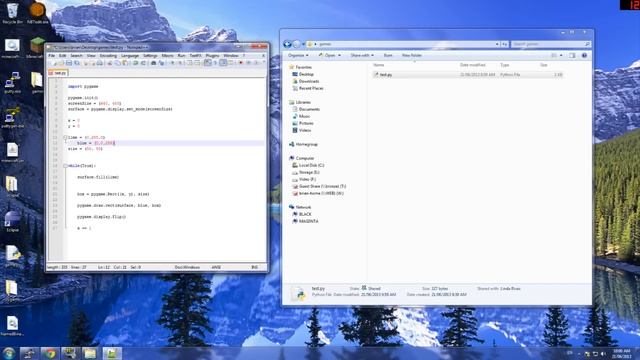Click the Save icon in Notepad++ toolbar

click(x=69, y=63)
